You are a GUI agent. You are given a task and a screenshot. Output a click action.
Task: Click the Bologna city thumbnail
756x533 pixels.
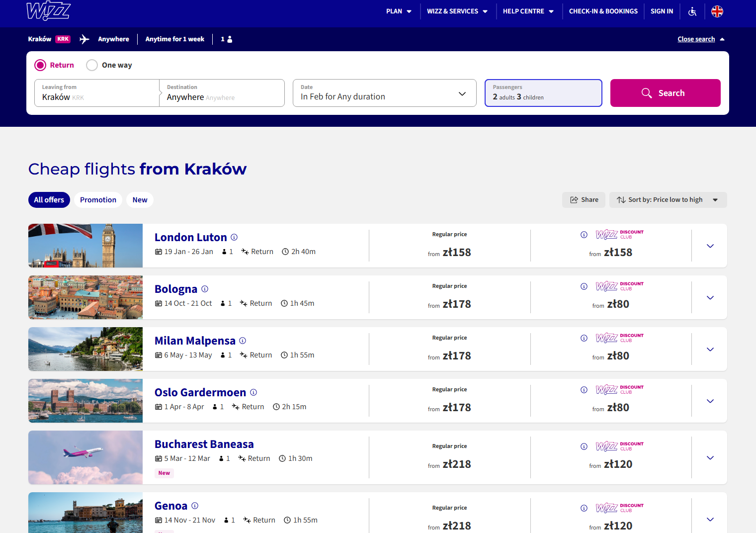(85, 297)
